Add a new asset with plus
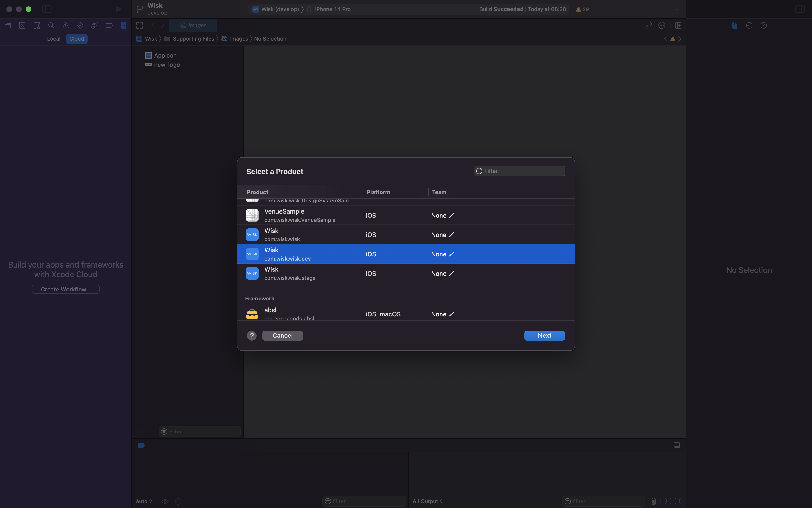 click(x=139, y=432)
